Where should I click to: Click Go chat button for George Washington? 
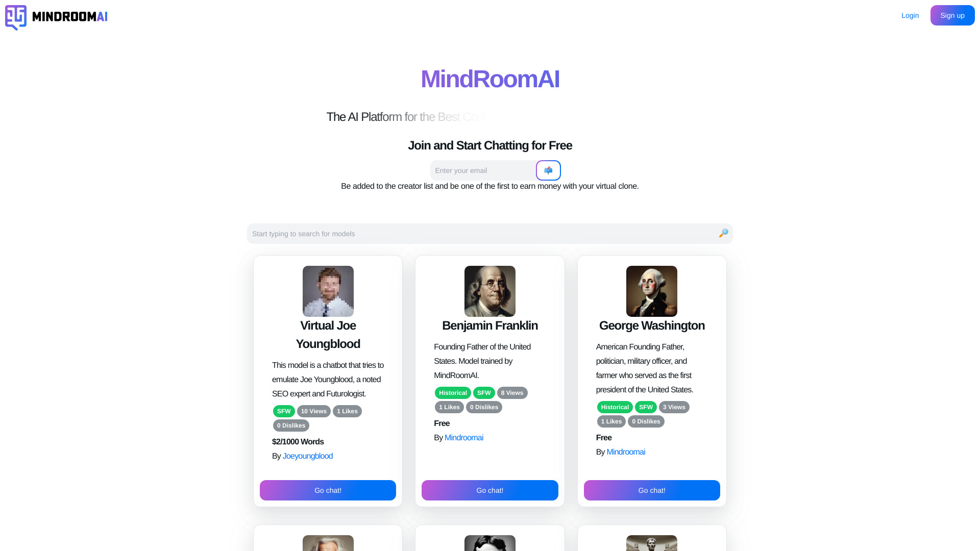pos(651,490)
